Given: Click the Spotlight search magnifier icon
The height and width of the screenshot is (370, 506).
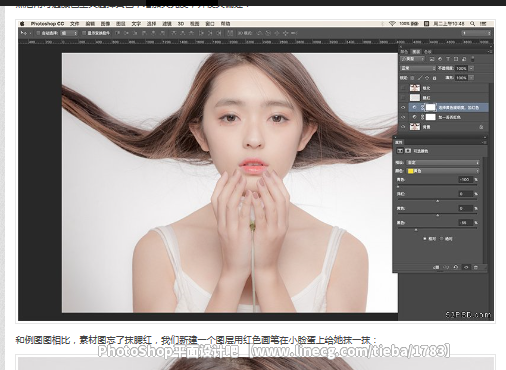Looking at the screenshot, I should point(472,24).
